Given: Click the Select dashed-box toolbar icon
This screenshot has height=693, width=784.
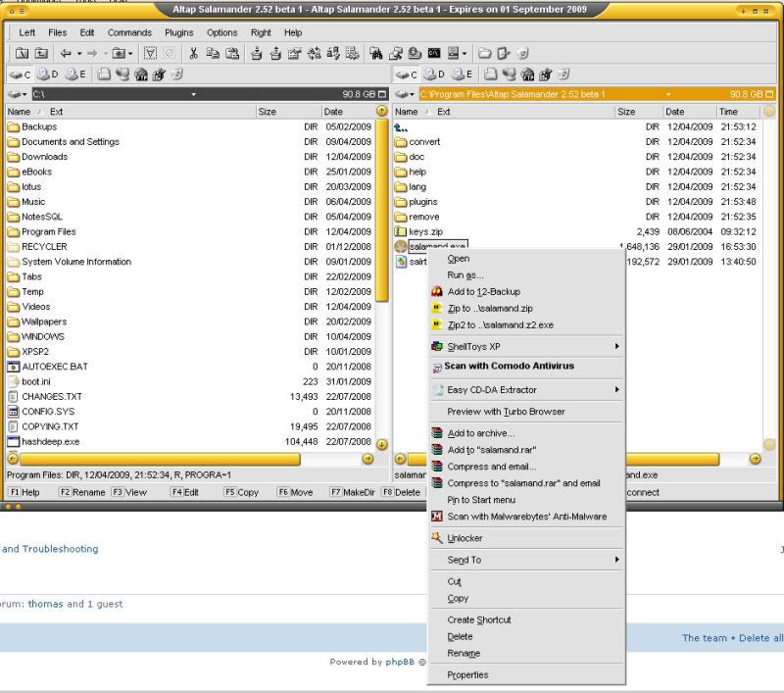Looking at the screenshot, I should pos(151,53).
